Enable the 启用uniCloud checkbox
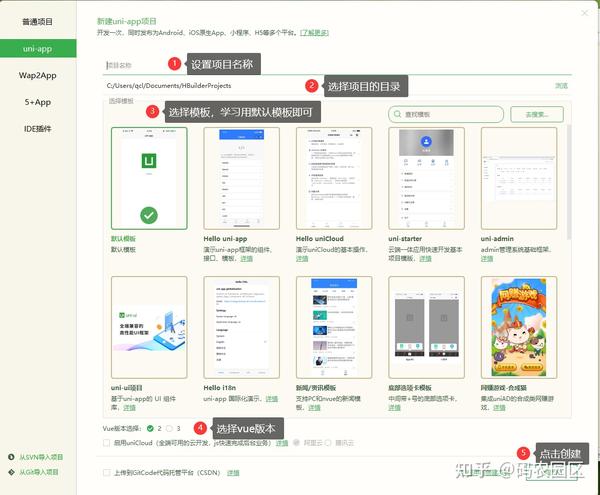This screenshot has width=600, height=495. pos(106,443)
